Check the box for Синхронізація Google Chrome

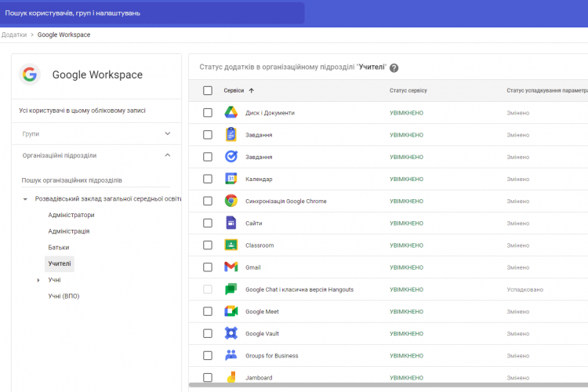pyautogui.click(x=208, y=201)
